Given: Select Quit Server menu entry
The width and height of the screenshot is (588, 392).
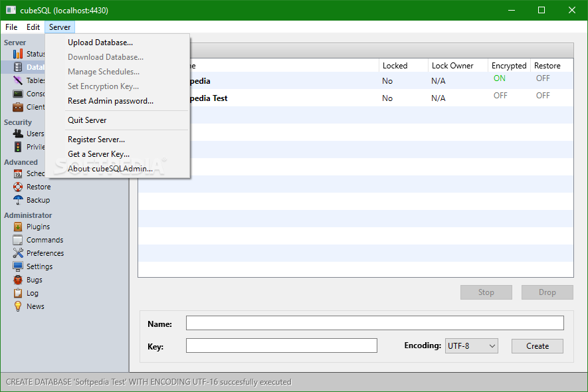Looking at the screenshot, I should point(118,120).
